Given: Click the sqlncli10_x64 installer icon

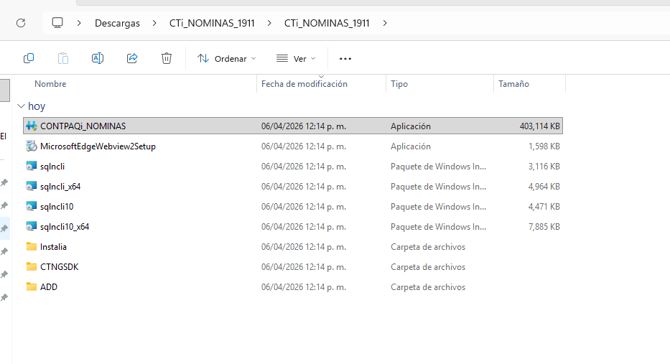Looking at the screenshot, I should click(31, 226).
